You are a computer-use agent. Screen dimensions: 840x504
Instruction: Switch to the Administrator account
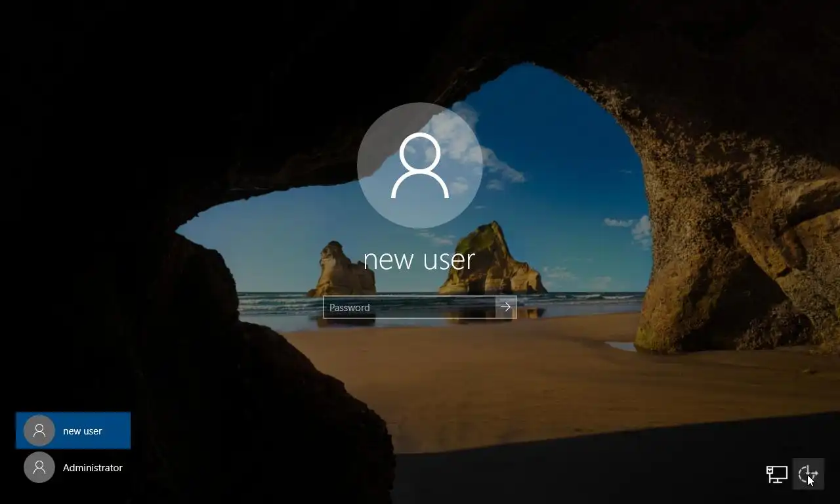(x=73, y=467)
